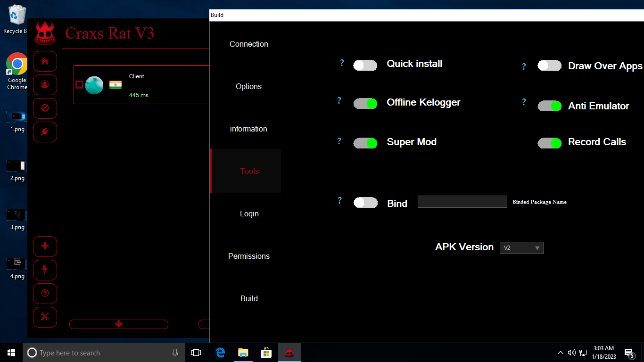Go to the Login tab
This screenshot has width=644, height=362.
click(249, 214)
